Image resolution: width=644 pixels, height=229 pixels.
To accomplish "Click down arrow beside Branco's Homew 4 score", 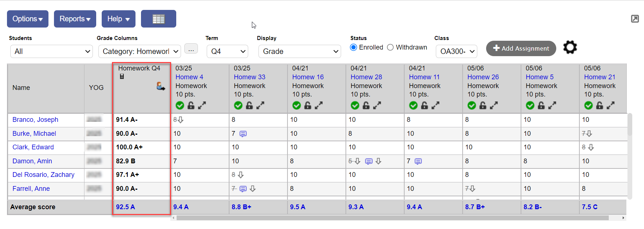I will (181, 120).
